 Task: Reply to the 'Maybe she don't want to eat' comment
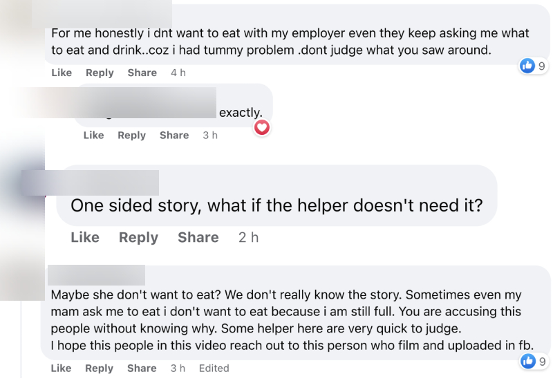(100, 368)
